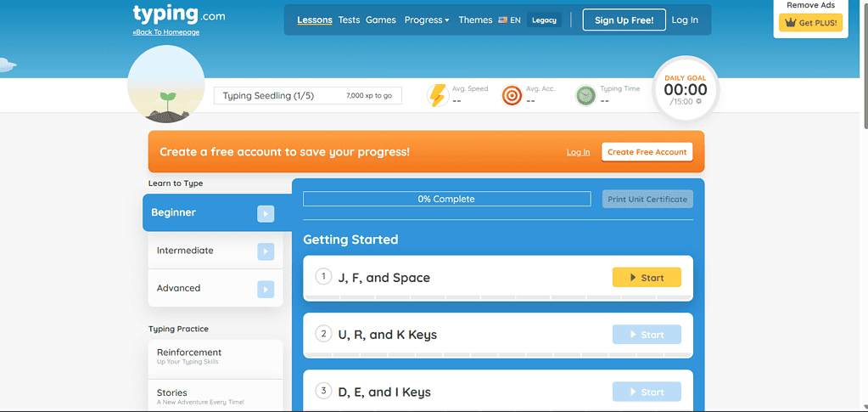Click the '7,000 xp to go' text

369,95
